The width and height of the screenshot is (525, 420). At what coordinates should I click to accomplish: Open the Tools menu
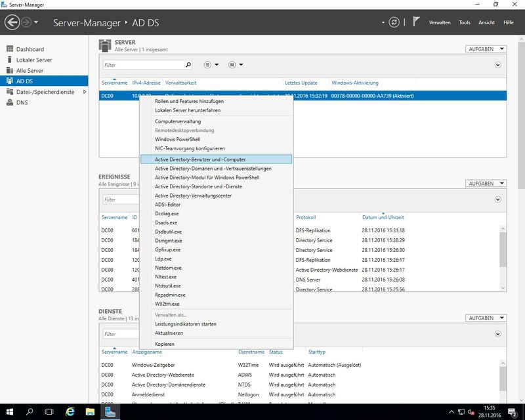(x=465, y=22)
